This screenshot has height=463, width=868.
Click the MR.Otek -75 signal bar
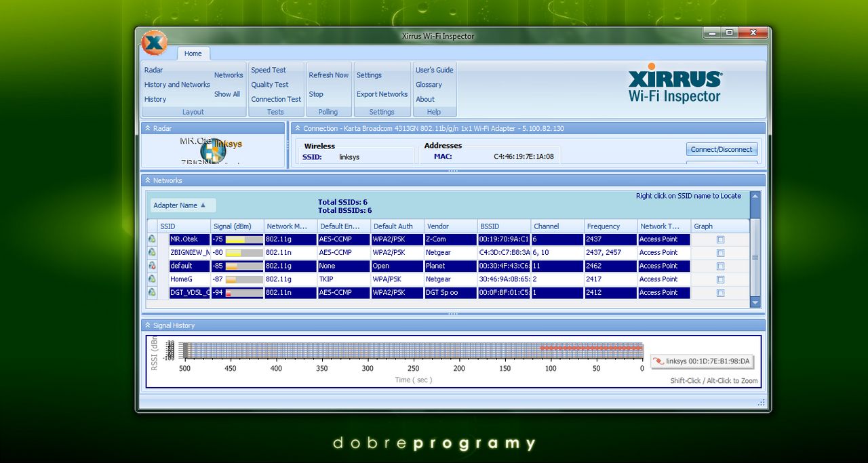point(244,239)
